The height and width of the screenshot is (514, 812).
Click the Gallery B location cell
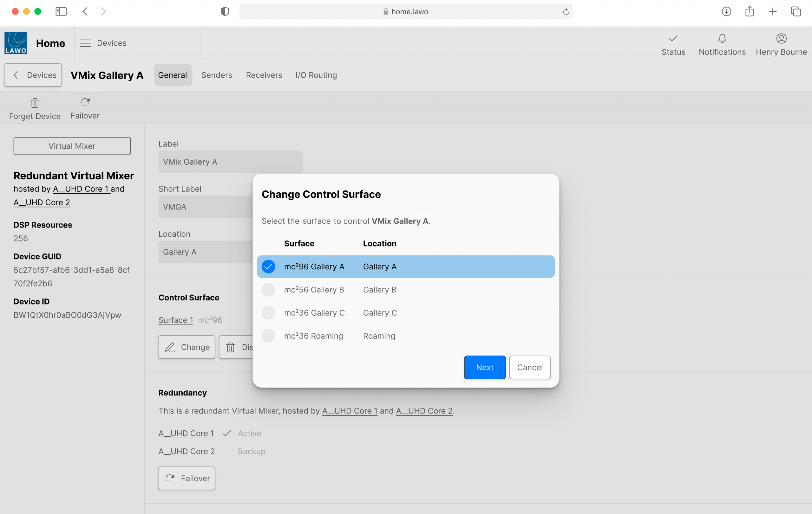(380, 290)
